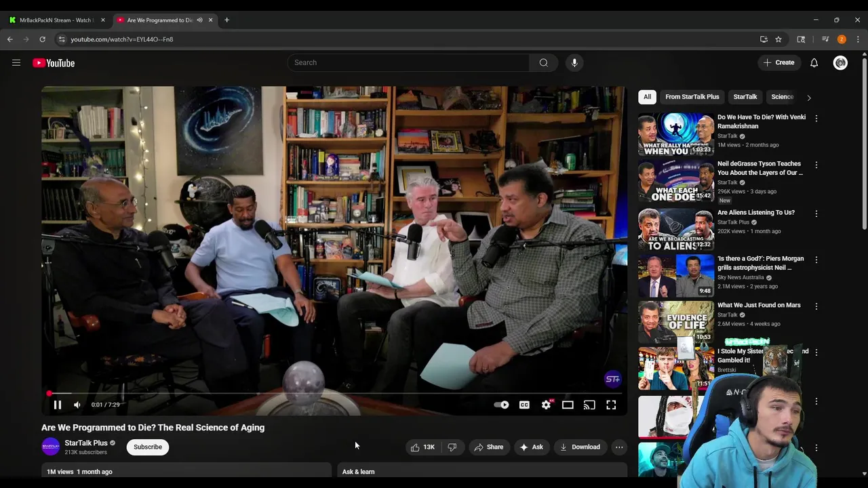
Task: Open 'Do We Have To Die?' video thumbnail
Action: pyautogui.click(x=676, y=134)
